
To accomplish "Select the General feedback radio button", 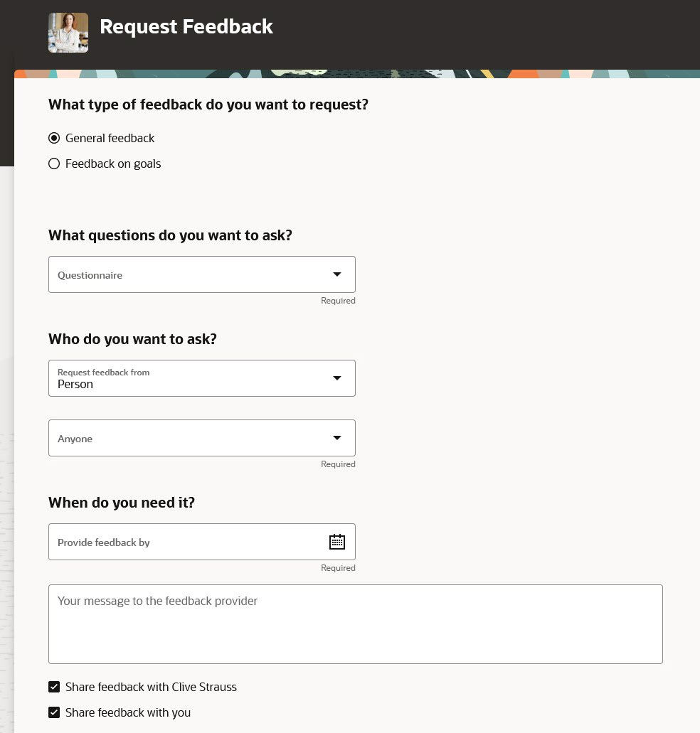I will pyautogui.click(x=54, y=138).
